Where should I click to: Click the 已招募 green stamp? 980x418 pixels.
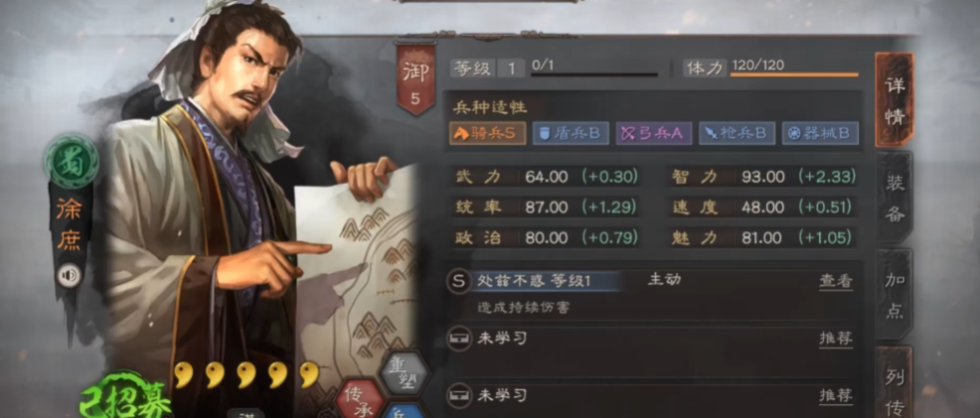[125, 398]
